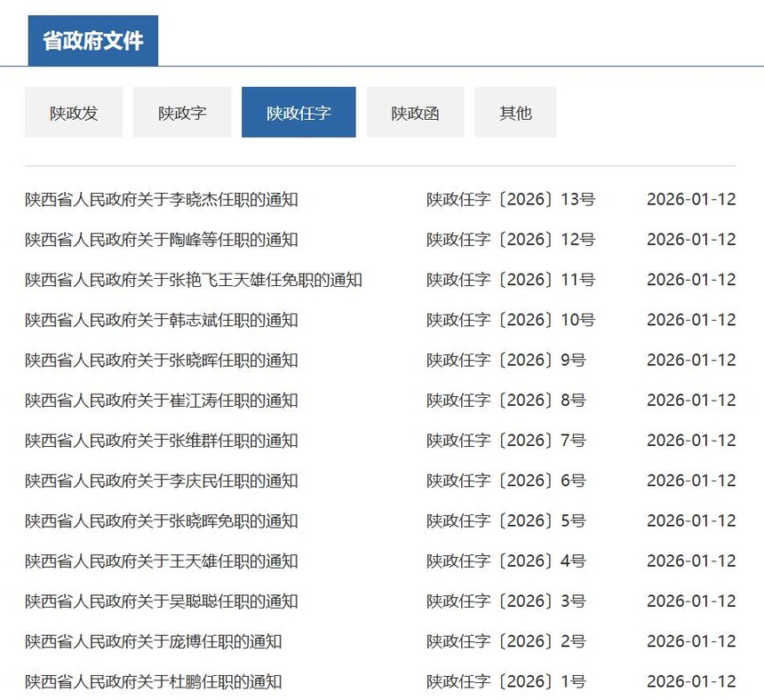Open the 陕政任字 tab
The image size is (764, 700).
298,112
